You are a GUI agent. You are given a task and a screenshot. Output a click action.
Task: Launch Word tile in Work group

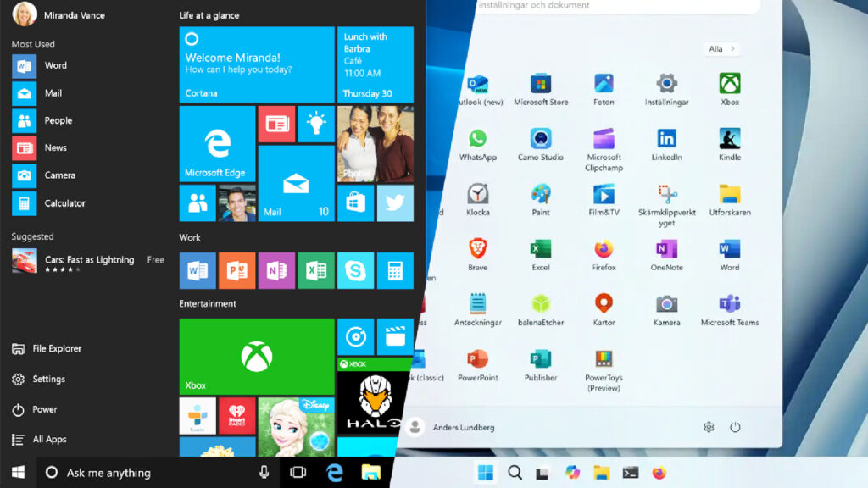(198, 270)
